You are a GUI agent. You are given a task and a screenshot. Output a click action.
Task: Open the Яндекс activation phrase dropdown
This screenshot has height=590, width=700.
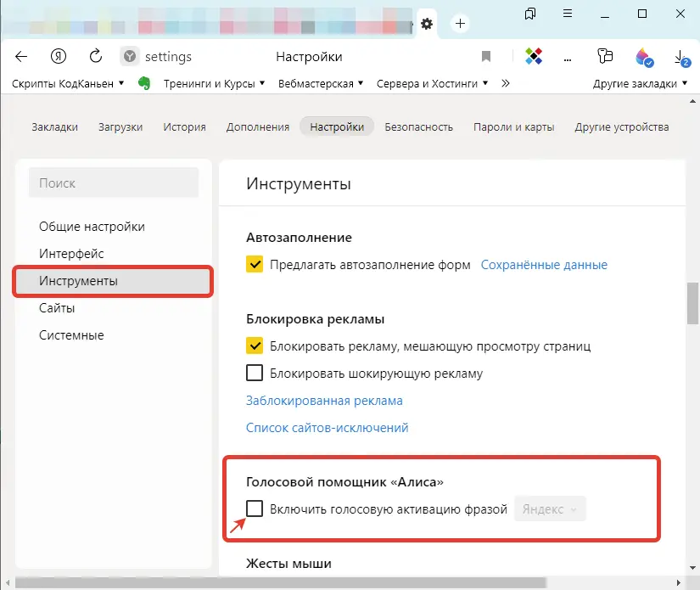[550, 509]
